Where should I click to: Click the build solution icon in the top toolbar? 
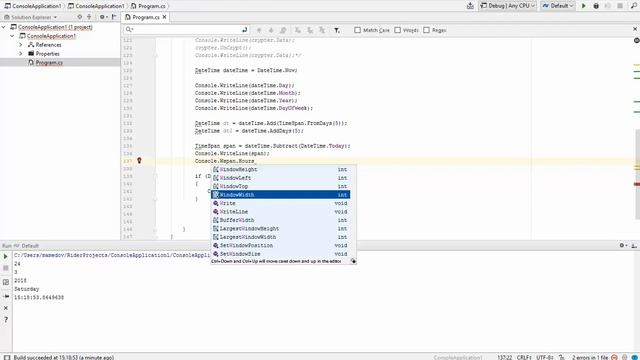pyautogui.click(x=470, y=6)
